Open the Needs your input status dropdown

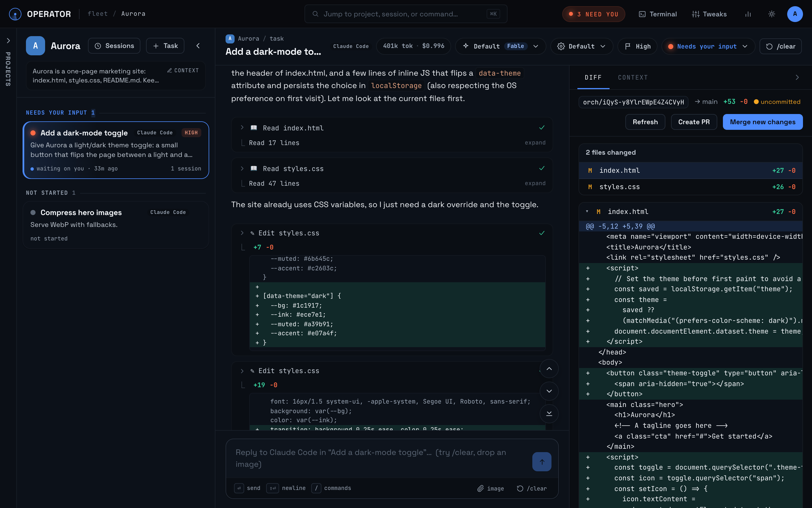click(708, 46)
